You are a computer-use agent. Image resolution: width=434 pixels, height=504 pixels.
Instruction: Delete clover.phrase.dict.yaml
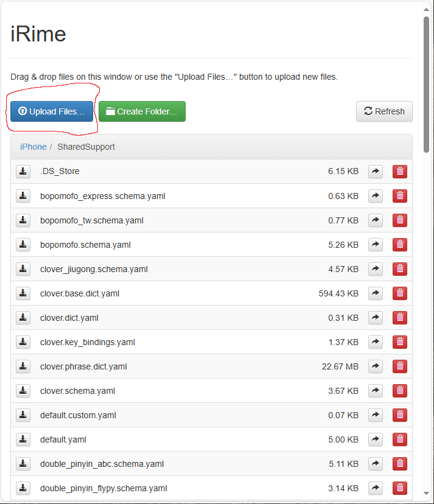400,366
